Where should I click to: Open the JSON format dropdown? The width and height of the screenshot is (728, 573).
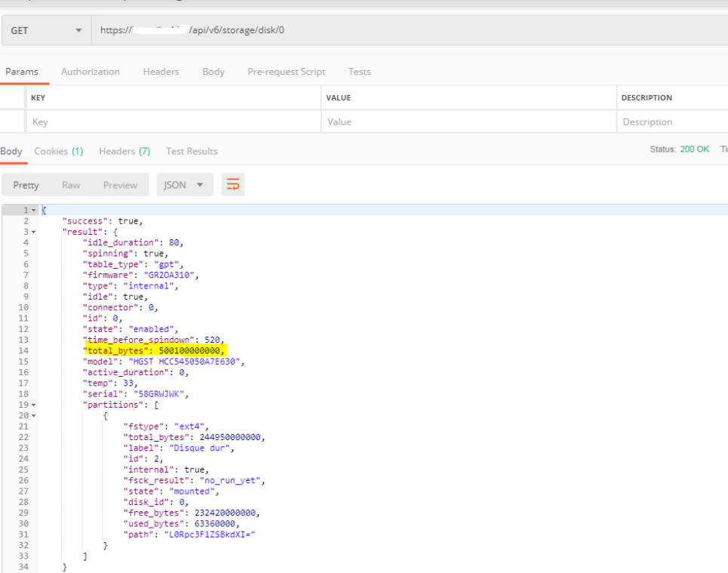point(184,185)
